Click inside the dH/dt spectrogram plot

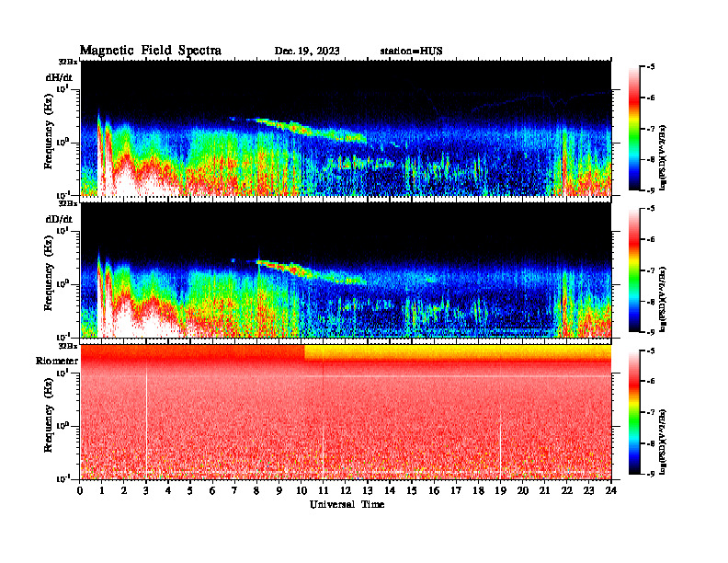pos(346,128)
